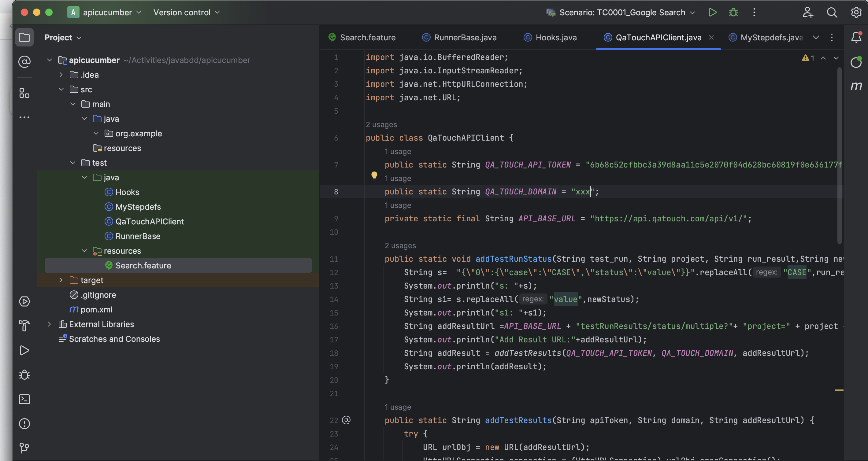The image size is (868, 461).
Task: Open the Project view mode dropdown
Action: click(x=63, y=37)
